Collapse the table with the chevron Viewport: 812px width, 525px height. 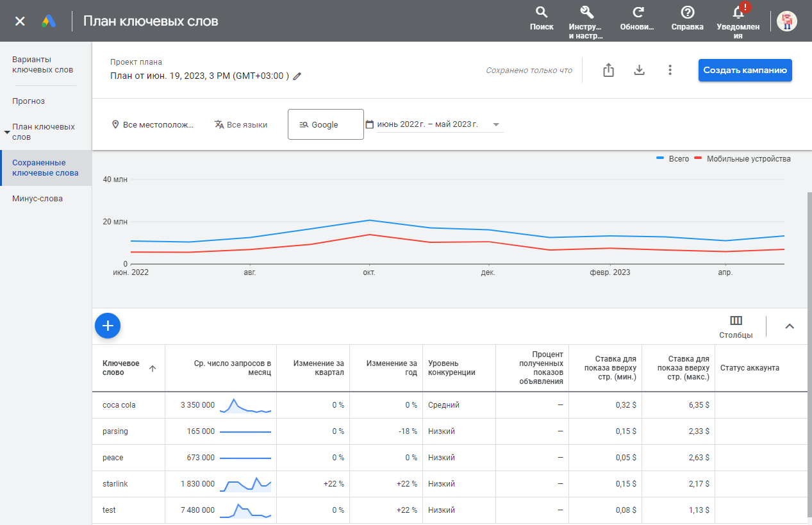tap(789, 326)
